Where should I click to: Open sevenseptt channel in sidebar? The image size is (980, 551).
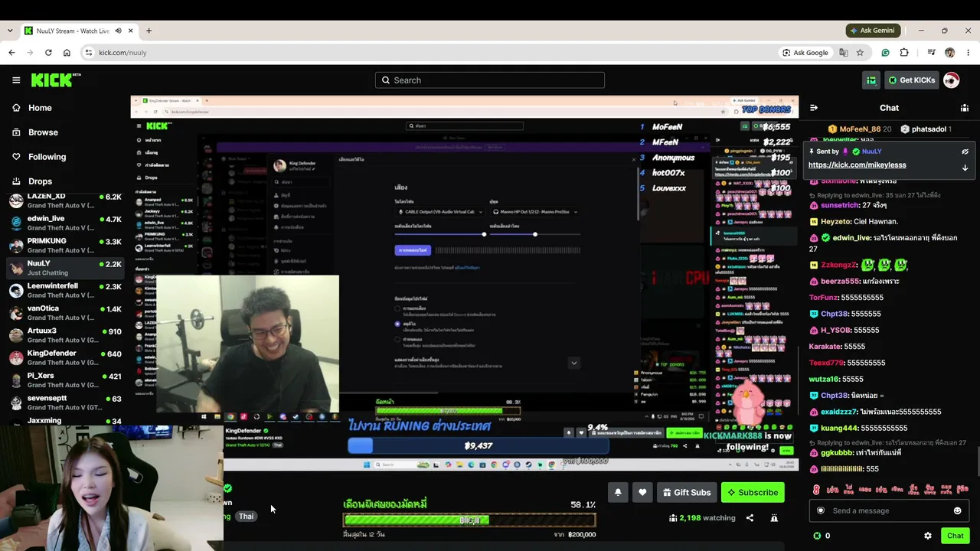click(64, 403)
